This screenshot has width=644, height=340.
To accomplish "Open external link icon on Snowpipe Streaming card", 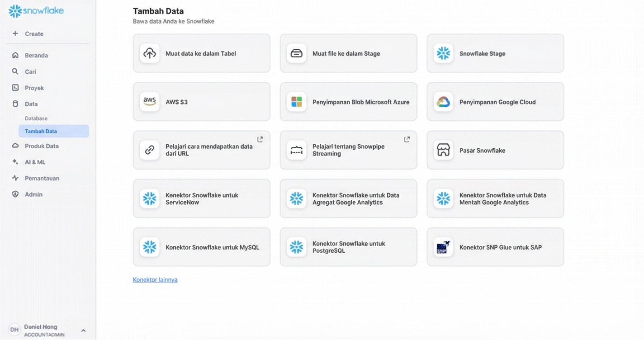I will tap(407, 139).
